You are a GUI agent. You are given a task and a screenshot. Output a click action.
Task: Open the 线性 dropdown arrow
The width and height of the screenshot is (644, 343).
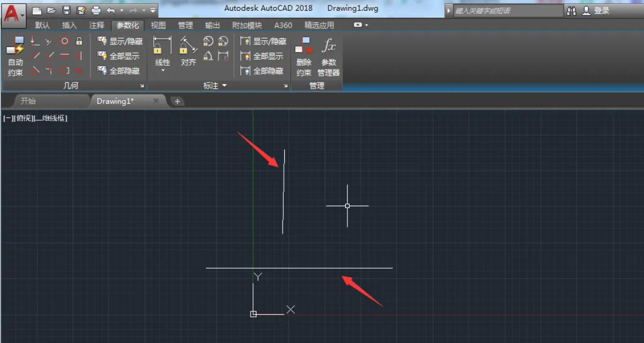click(x=163, y=70)
